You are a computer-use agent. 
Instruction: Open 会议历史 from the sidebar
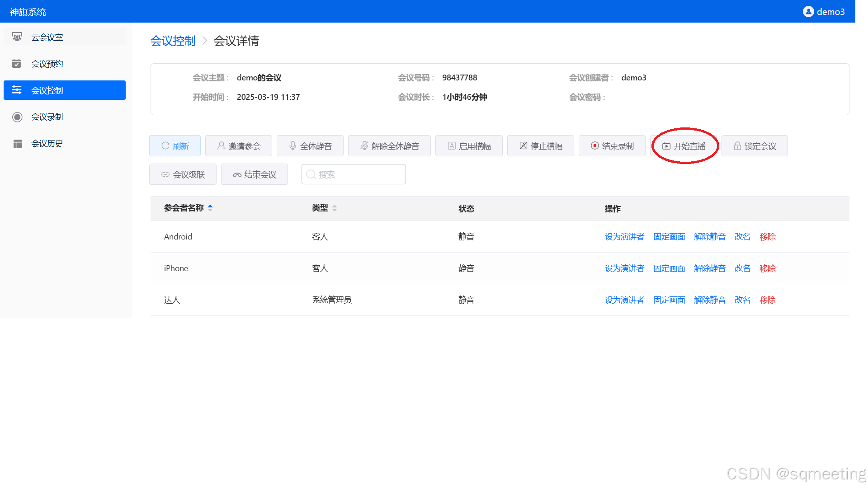coord(47,144)
